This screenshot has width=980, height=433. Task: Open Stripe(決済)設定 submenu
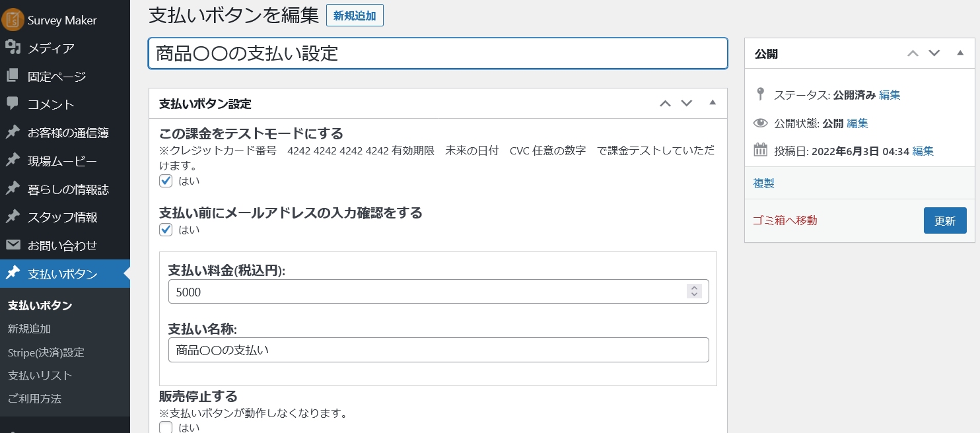pos(46,352)
